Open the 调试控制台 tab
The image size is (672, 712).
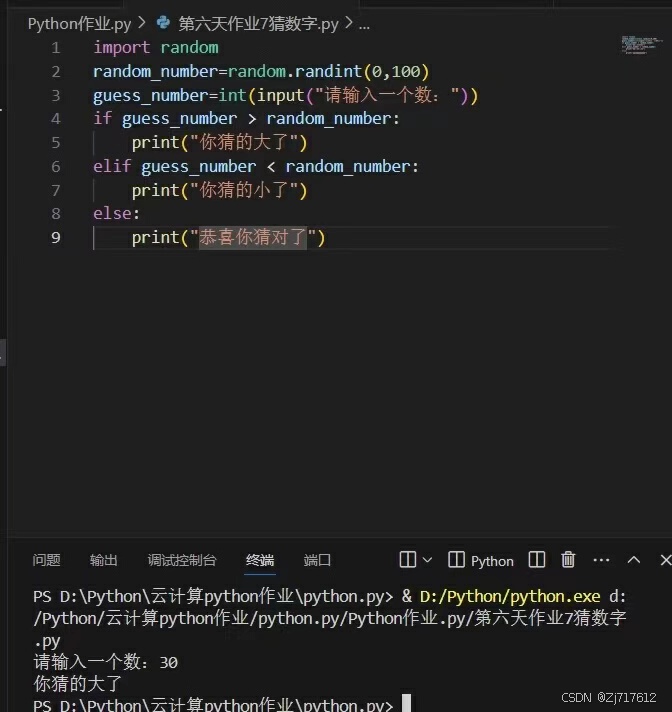(x=182, y=560)
